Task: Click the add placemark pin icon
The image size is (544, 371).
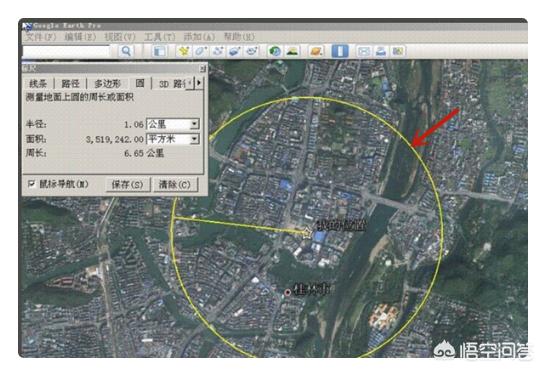Action: (x=183, y=51)
